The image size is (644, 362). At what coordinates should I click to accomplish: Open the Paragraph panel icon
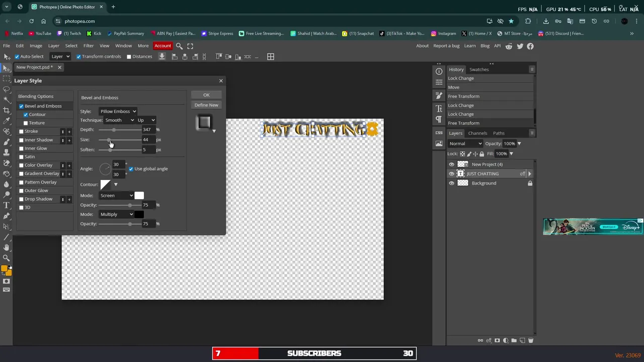tap(439, 119)
